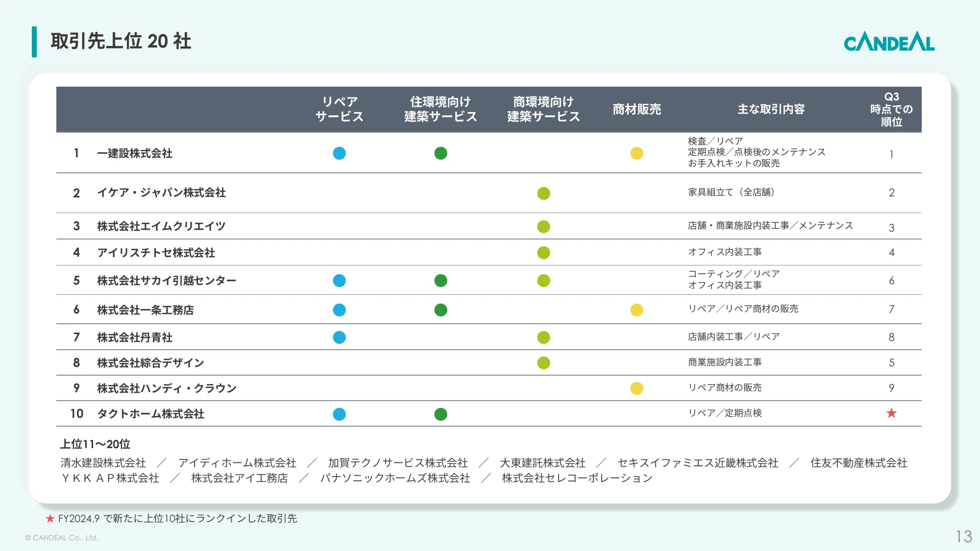This screenshot has height=551, width=980.
Task: Click the 綜合デザイン row text 商業施設内装工事
Action: 725,362
